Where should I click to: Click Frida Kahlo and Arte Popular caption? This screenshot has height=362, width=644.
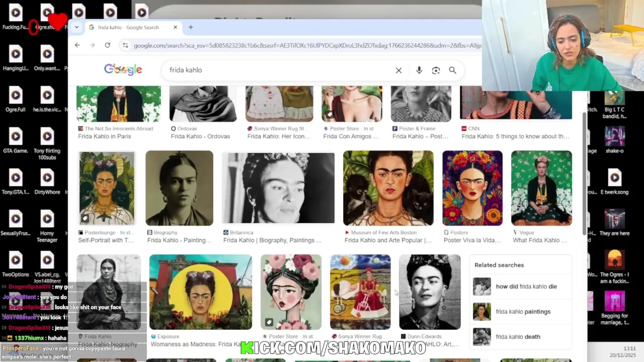[x=388, y=240]
